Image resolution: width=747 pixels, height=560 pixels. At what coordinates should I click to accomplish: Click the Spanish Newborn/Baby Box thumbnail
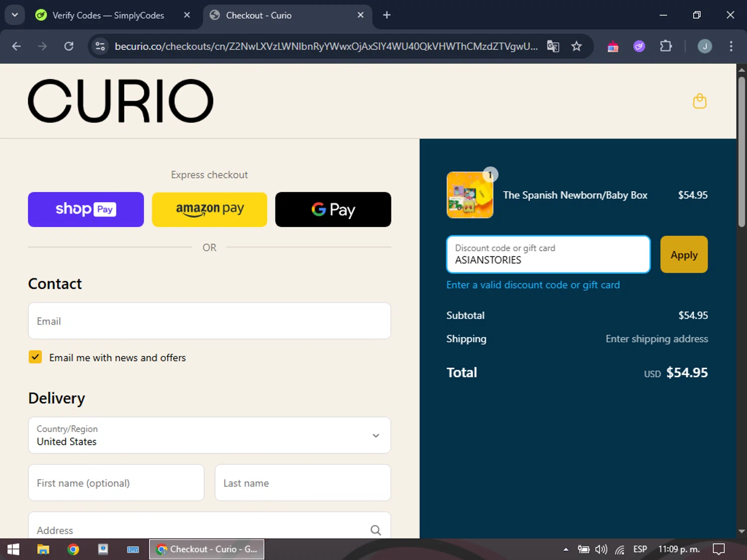[x=470, y=195]
